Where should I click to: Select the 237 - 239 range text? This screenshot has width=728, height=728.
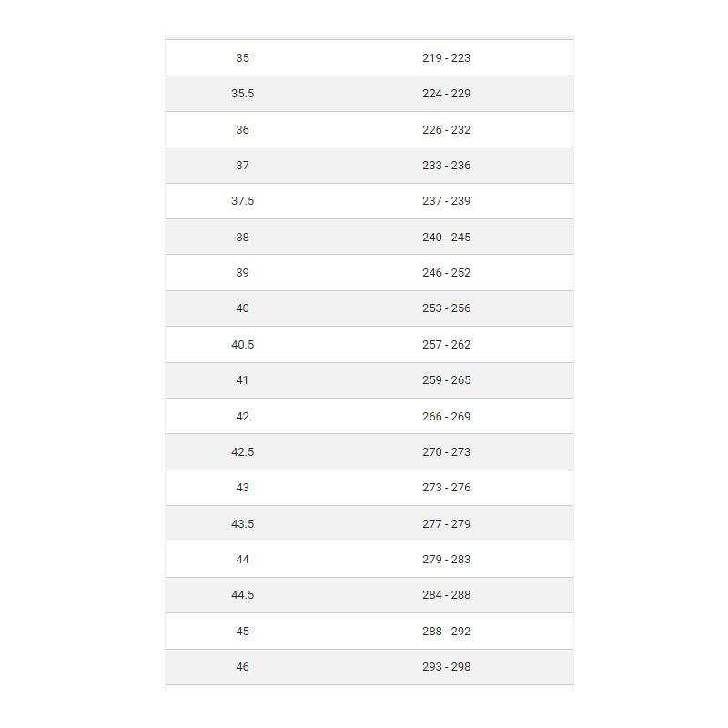(446, 201)
